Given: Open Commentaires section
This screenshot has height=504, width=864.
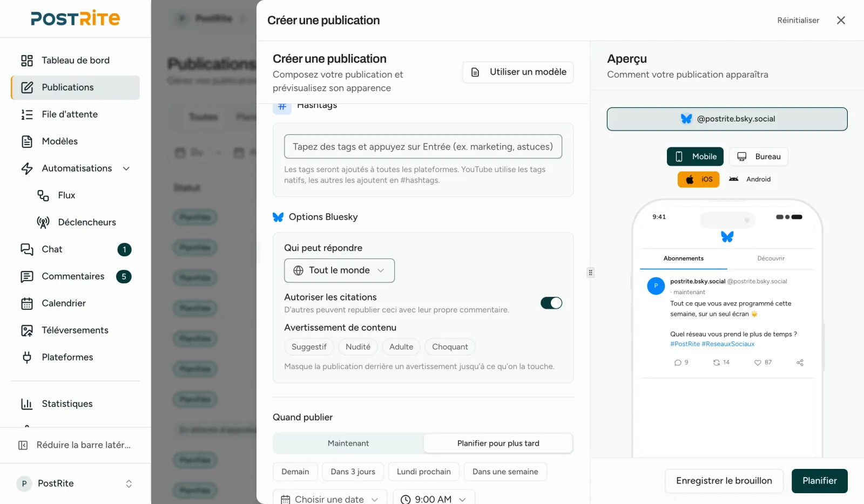Looking at the screenshot, I should (x=75, y=276).
